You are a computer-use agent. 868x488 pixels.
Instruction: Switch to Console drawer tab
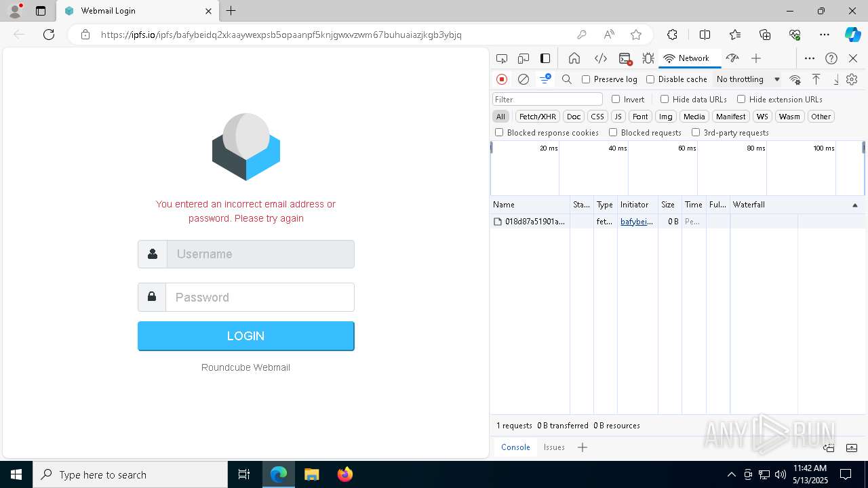(x=515, y=447)
